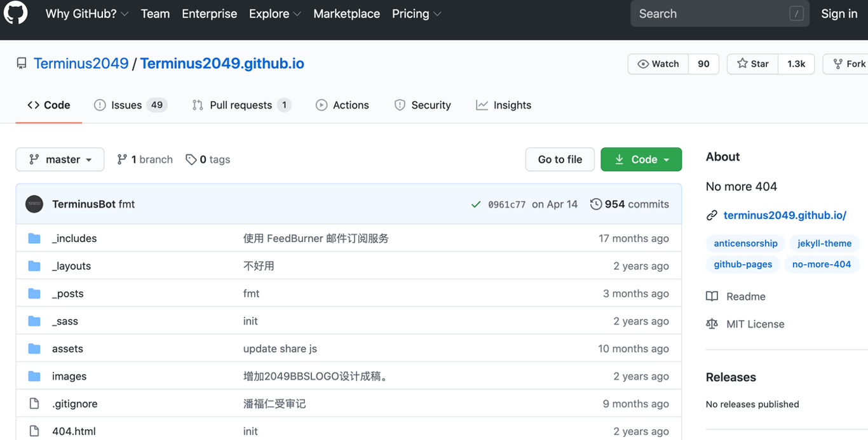
Task: Click the 404.html file icon
Action: click(34, 431)
